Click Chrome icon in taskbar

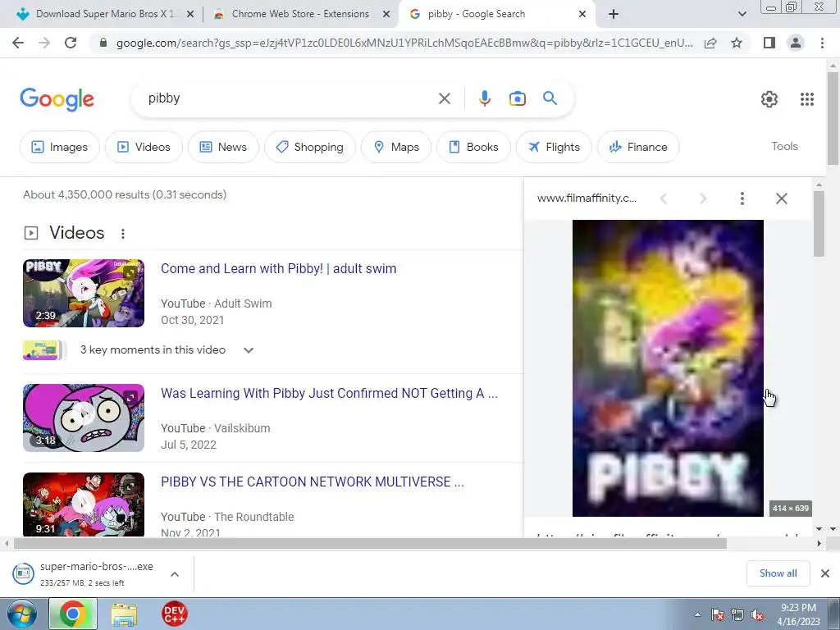point(73,614)
